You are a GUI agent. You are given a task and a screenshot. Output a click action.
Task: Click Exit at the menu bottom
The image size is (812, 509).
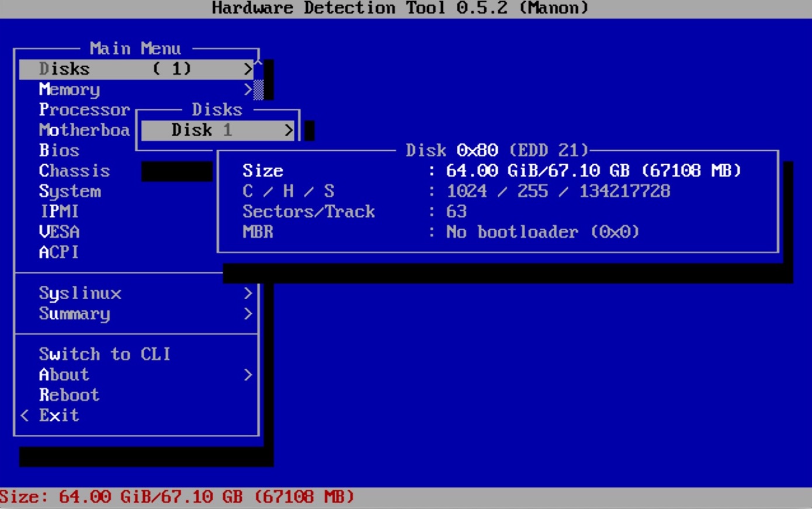[58, 415]
